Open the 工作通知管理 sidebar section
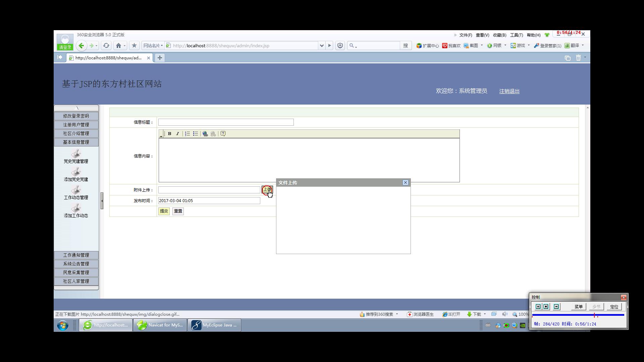This screenshot has height=362, width=644. pyautogui.click(x=76, y=255)
